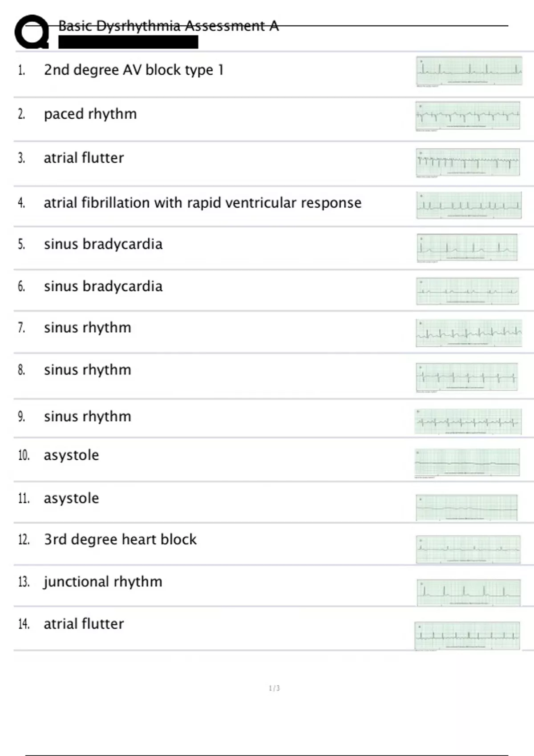Click item 9 'sinus rhythm' text
Screen dimensions: 534x756
(x=88, y=417)
